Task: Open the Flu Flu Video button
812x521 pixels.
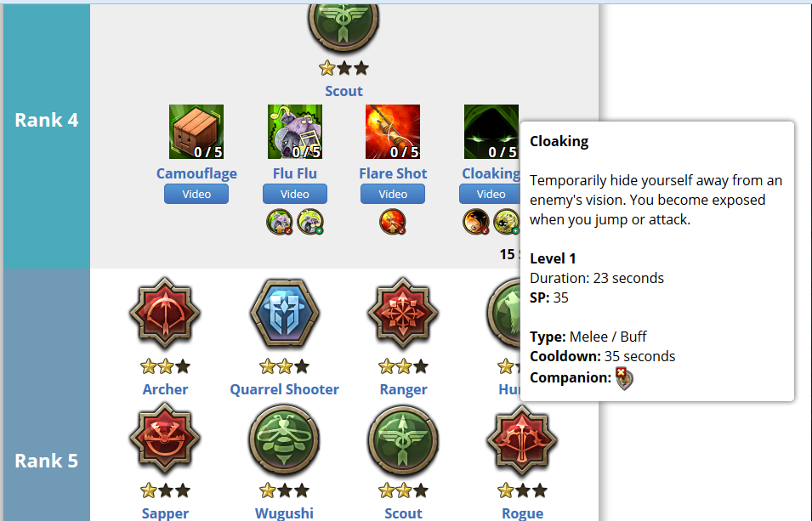Action: click(295, 194)
